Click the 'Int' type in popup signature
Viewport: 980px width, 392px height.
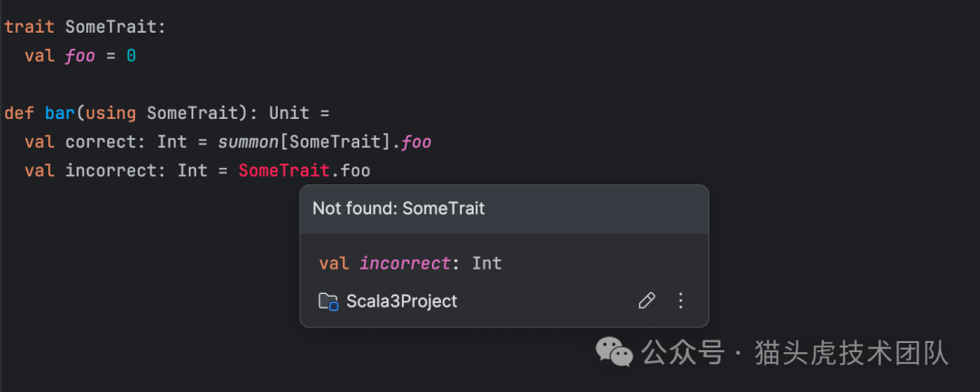(486, 264)
